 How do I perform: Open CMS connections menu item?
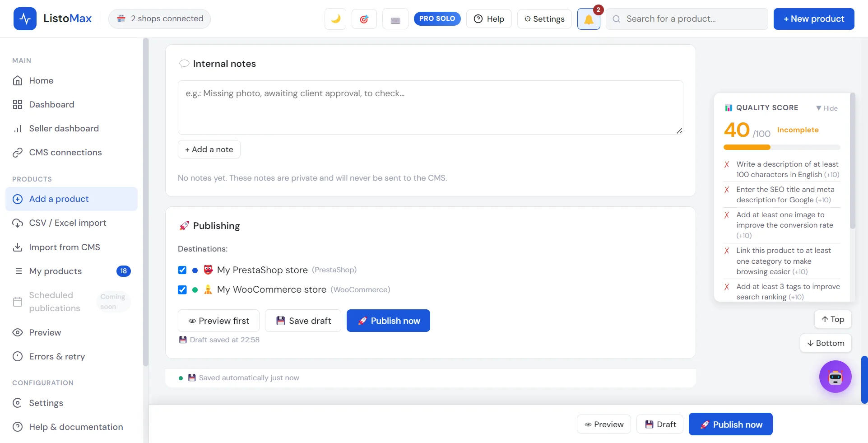point(71,152)
